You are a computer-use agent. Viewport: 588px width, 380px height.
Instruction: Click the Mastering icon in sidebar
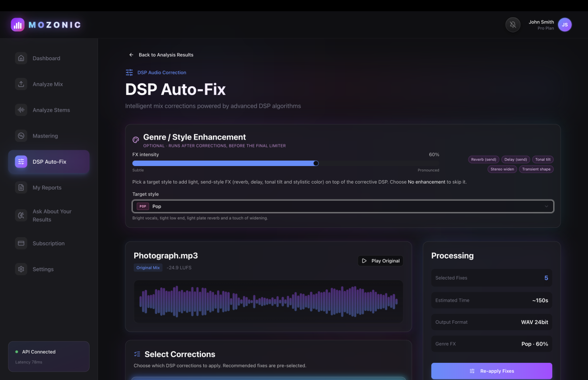[x=21, y=136]
